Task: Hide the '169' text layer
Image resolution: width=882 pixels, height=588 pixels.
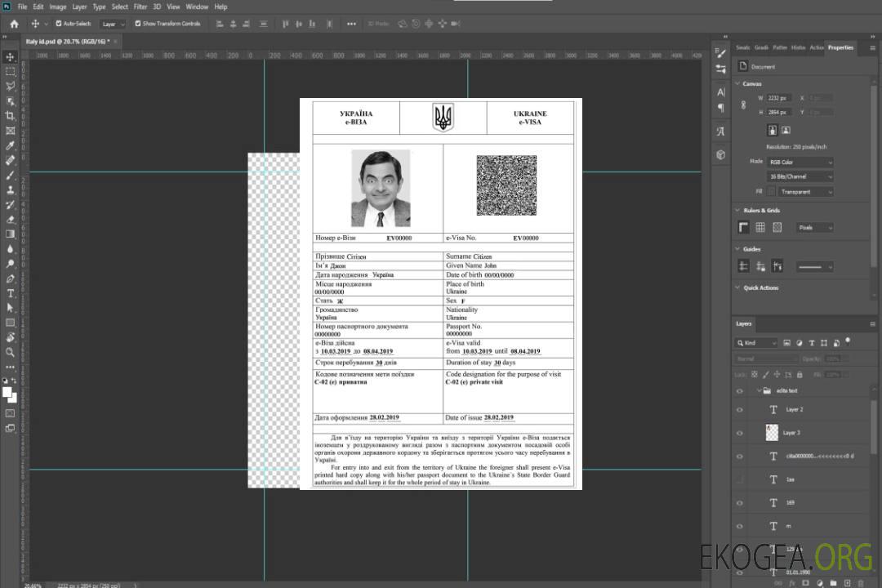Action: coord(740,504)
